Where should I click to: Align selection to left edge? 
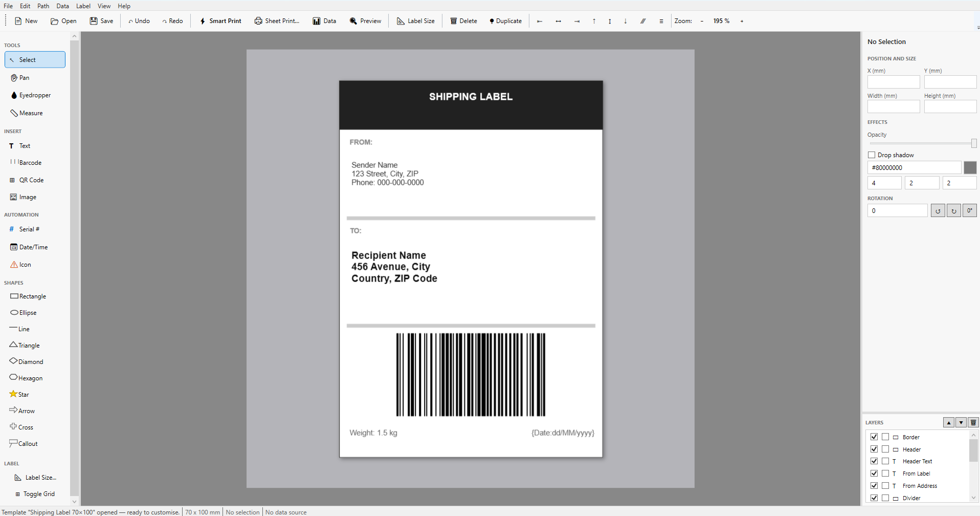[540, 21]
